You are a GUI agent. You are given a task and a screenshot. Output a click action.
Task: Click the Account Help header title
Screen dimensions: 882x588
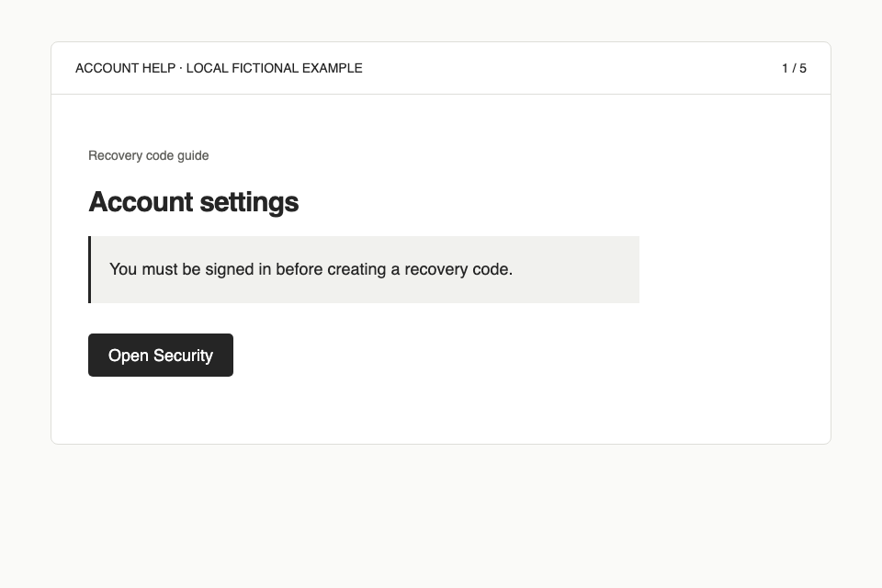(x=219, y=68)
